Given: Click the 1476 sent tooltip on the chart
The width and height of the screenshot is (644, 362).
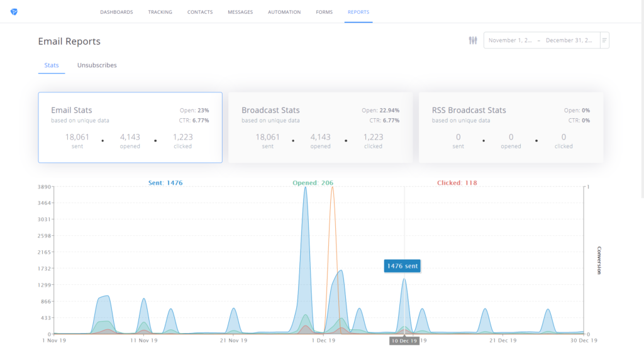Looking at the screenshot, I should (x=402, y=266).
